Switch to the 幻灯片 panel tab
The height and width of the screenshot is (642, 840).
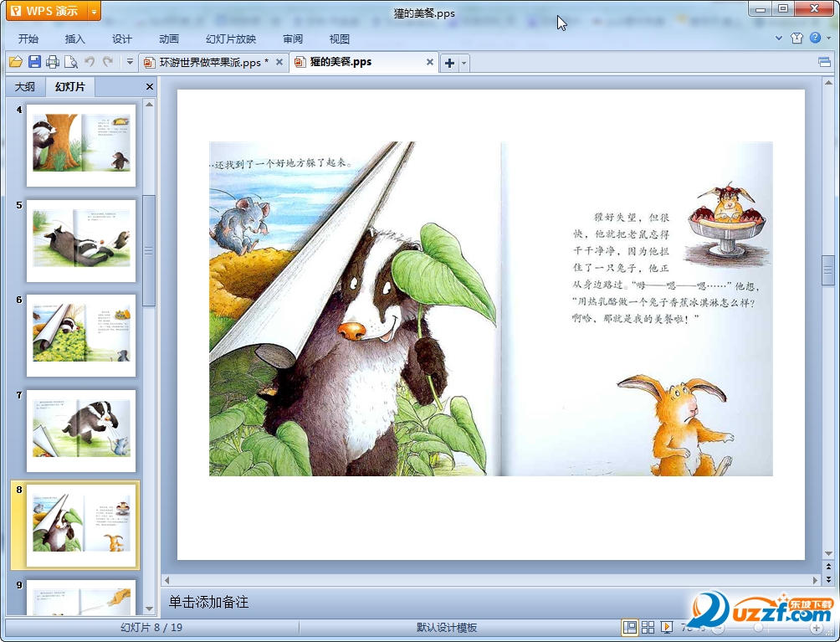pyautogui.click(x=70, y=87)
